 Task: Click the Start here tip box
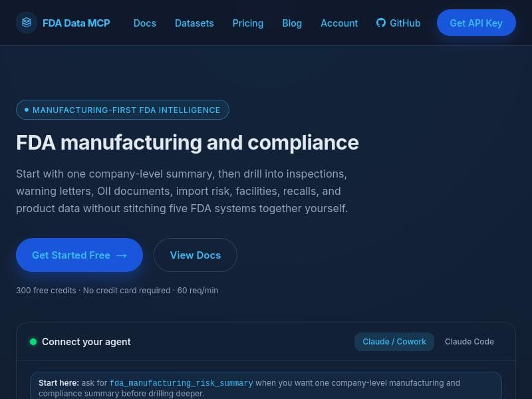[266, 387]
